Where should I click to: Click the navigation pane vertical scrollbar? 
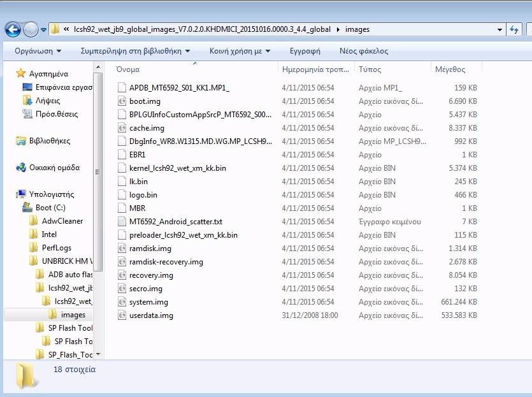tap(98, 172)
